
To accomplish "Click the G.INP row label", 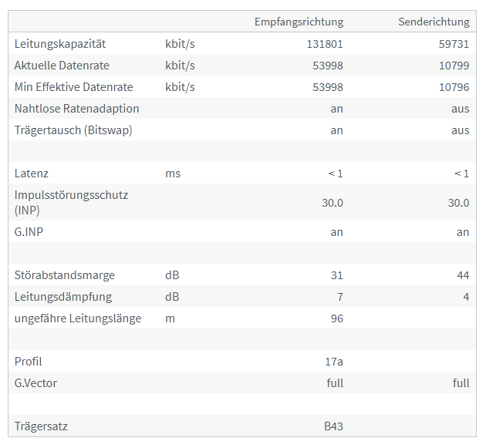I will tap(31, 231).
